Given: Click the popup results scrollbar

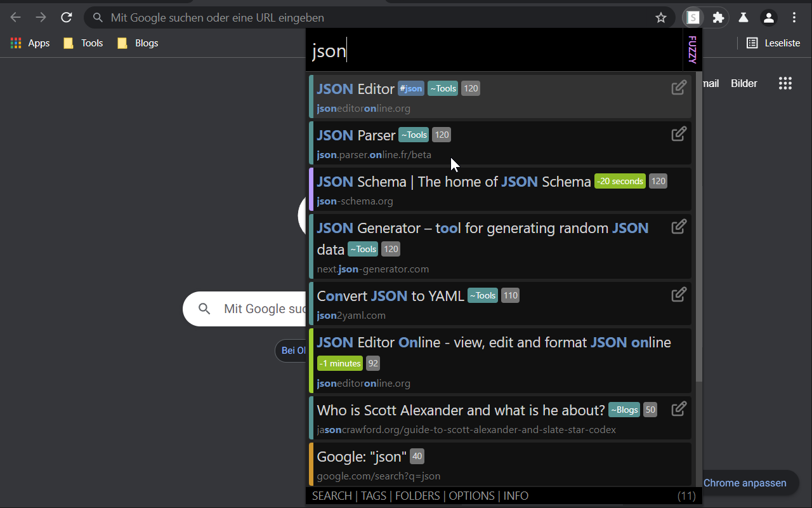Looking at the screenshot, I should 699,226.
